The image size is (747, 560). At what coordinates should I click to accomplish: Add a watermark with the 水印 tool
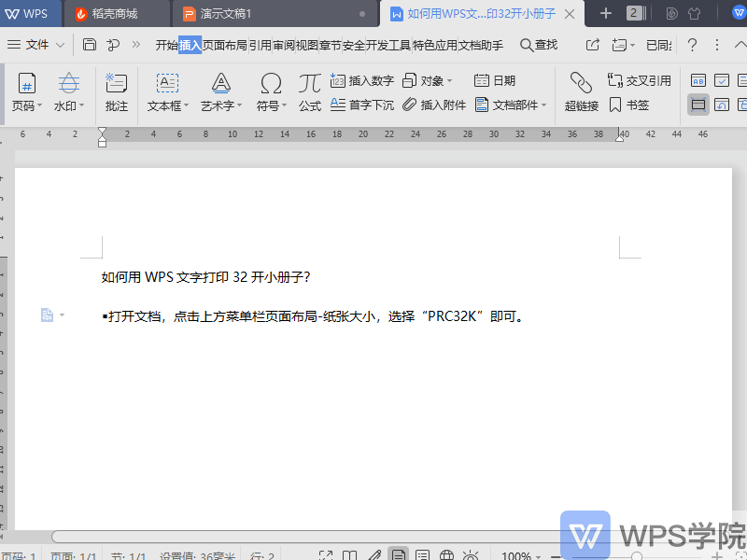(x=68, y=91)
